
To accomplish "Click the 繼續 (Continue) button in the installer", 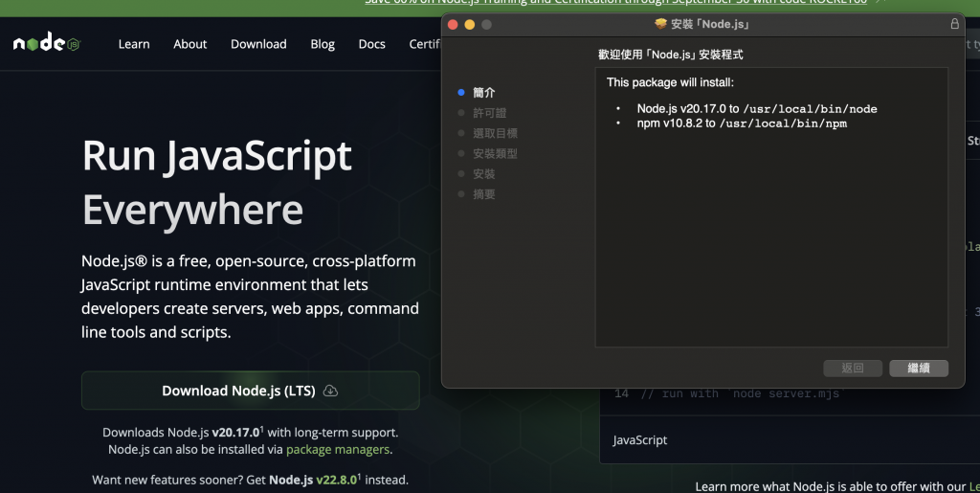I will 919,368.
